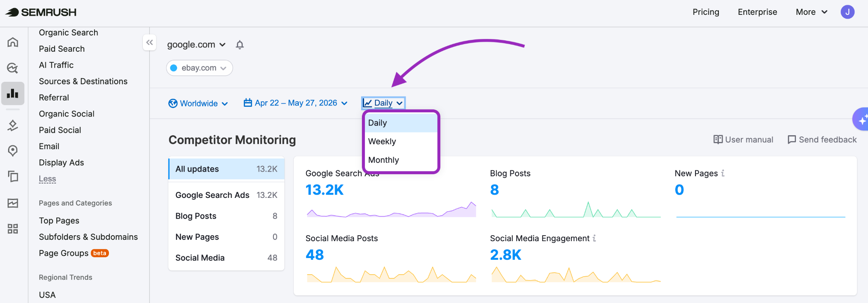Open the ebay.com competitor dropdown
The height and width of the screenshot is (303, 868).
[200, 68]
